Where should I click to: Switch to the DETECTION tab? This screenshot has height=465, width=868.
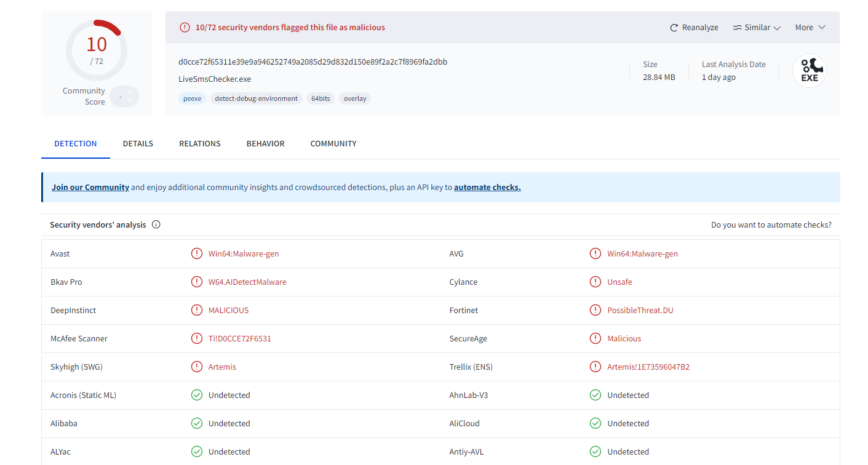(x=76, y=143)
